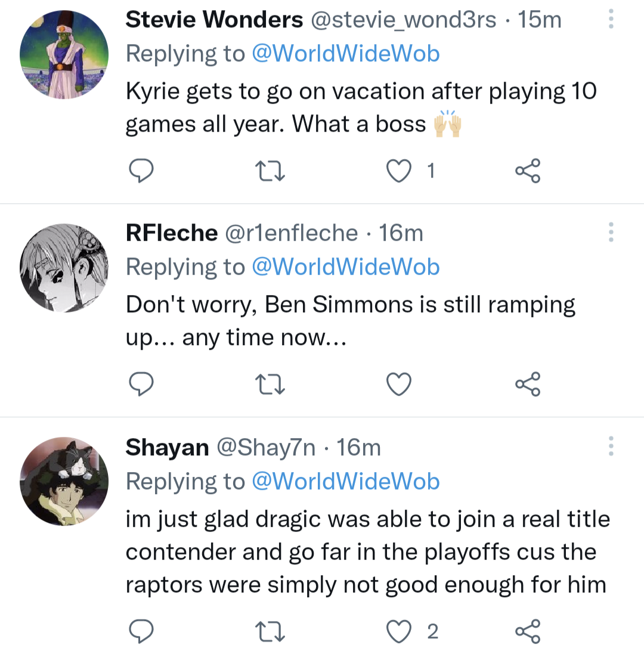
Task: Open more options on Shayan's tweet
Action: coord(611,446)
